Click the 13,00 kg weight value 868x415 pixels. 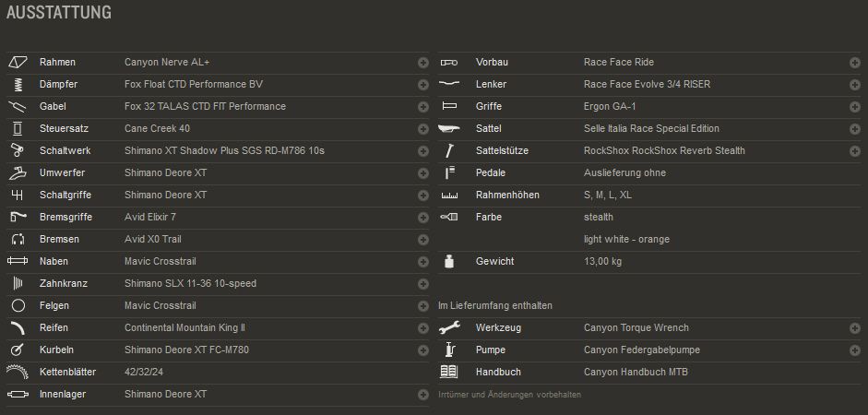[x=603, y=261]
